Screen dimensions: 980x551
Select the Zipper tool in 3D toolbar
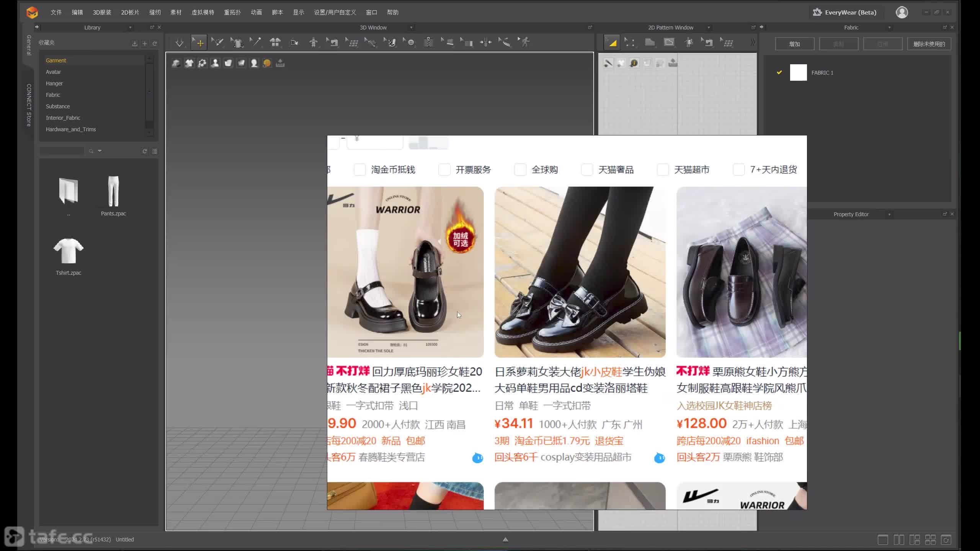click(428, 42)
